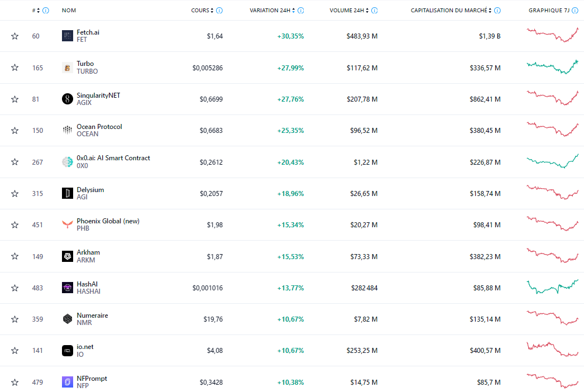The width and height of the screenshot is (584, 392).
Task: Click info icon next to Volume 24h
Action: 374,11
